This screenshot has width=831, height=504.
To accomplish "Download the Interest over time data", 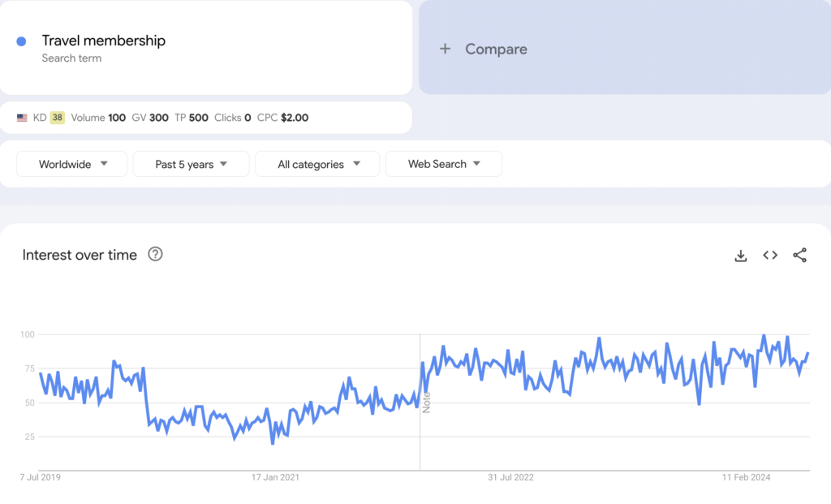I will 740,256.
